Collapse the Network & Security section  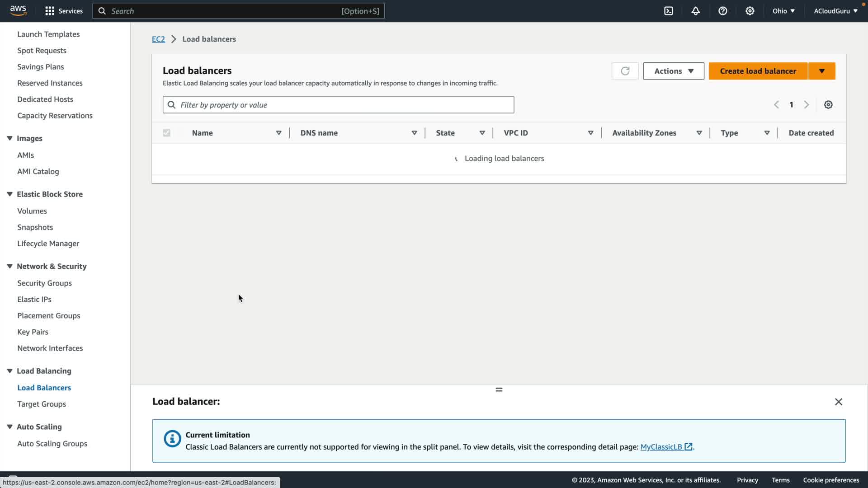[x=10, y=266]
